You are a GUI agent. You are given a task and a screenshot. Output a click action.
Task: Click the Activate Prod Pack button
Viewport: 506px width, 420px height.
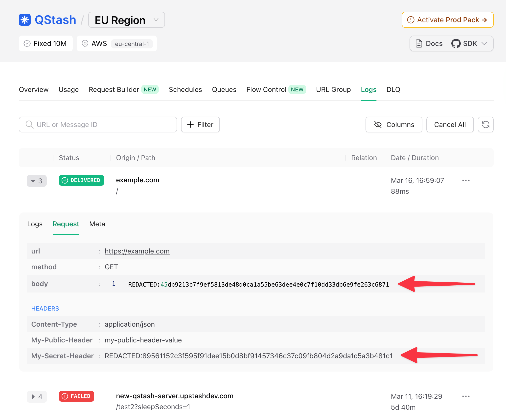pos(448,20)
